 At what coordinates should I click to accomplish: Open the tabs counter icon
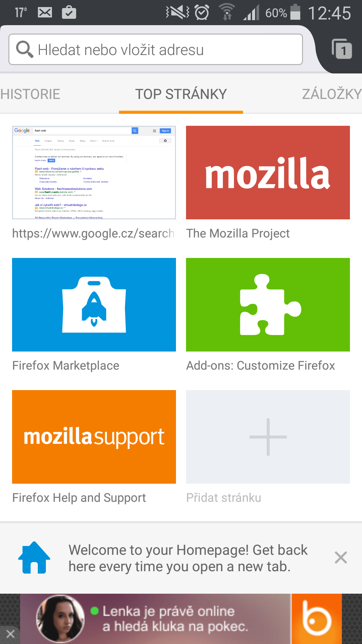342,49
